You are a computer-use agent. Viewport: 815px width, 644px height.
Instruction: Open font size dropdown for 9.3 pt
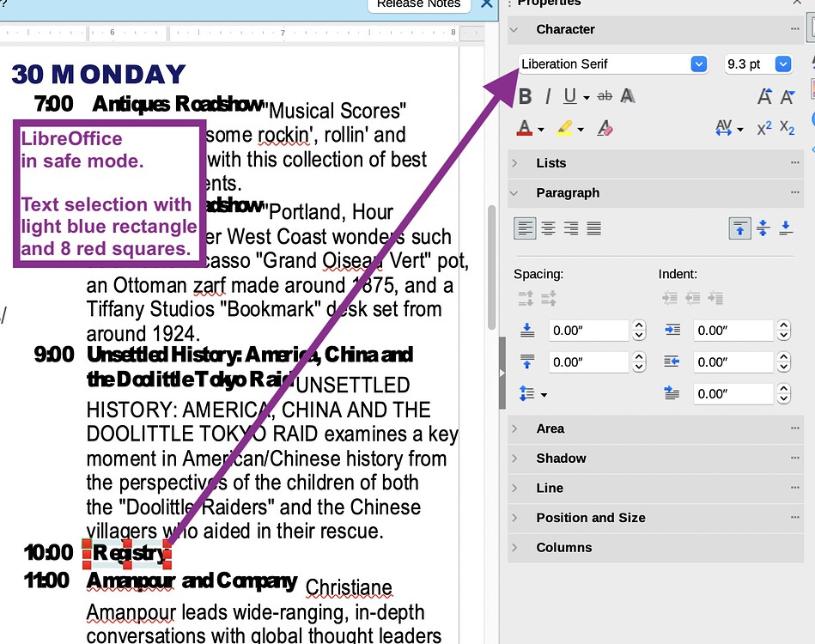(x=783, y=64)
